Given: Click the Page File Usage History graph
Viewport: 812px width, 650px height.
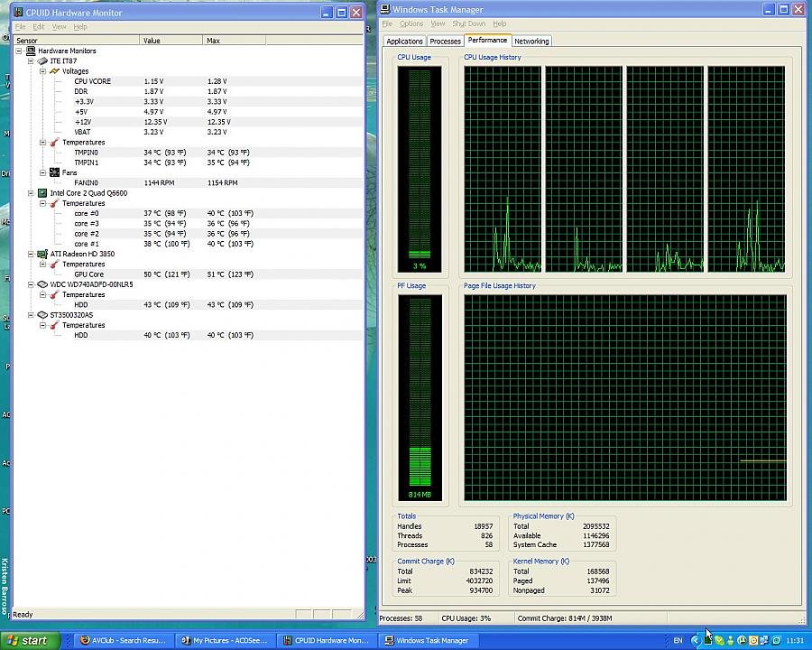Looking at the screenshot, I should coord(625,397).
